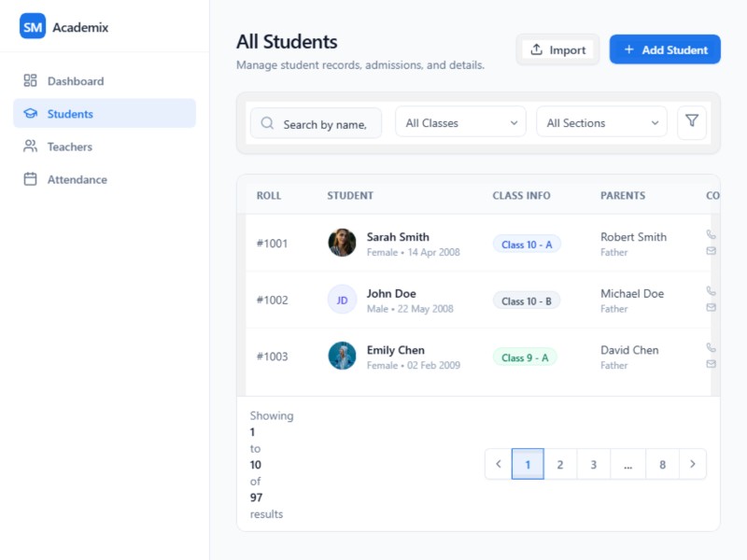Click the Import button

pos(557,49)
